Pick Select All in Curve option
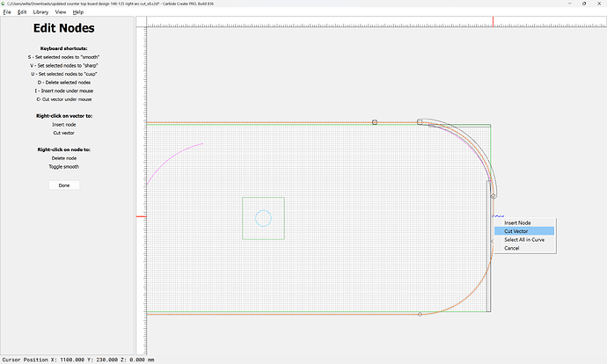607x364 pixels. [524, 239]
